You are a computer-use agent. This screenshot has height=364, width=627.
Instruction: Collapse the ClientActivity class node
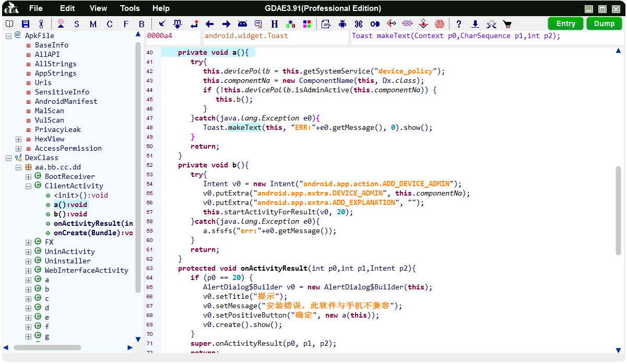click(x=28, y=186)
